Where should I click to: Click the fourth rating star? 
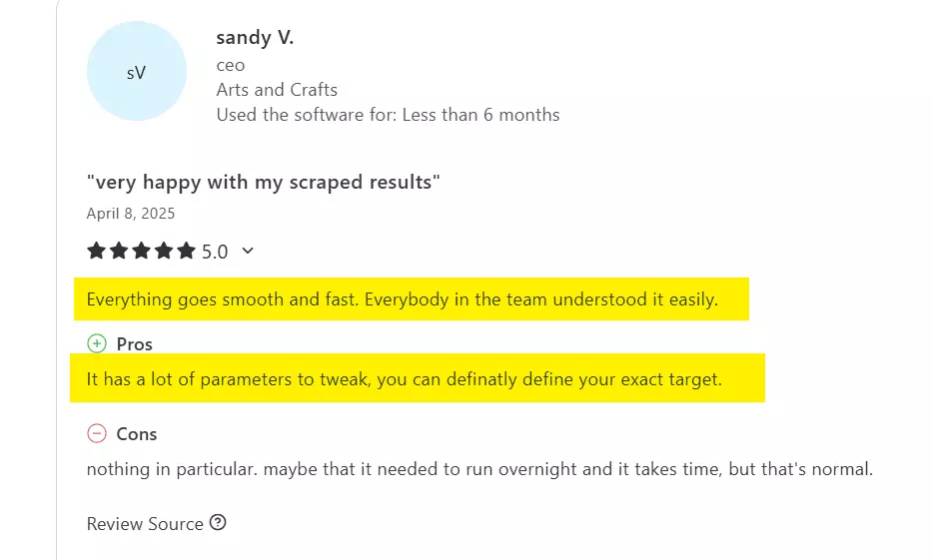coord(164,251)
